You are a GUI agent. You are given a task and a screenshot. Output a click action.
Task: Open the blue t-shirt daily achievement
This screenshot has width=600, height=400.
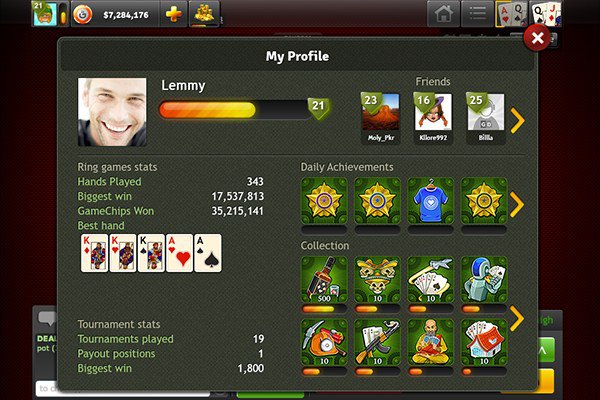click(x=430, y=201)
